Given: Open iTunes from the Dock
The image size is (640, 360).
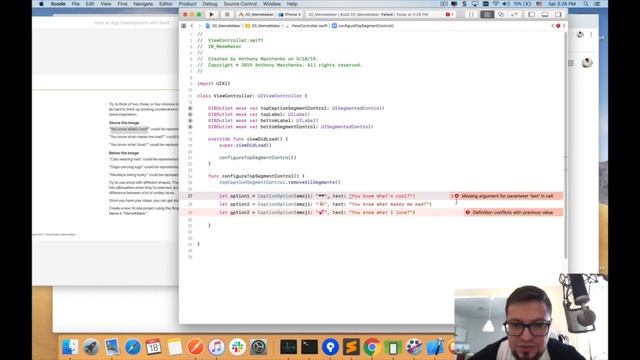Looking at the screenshot, I should point(216,347).
